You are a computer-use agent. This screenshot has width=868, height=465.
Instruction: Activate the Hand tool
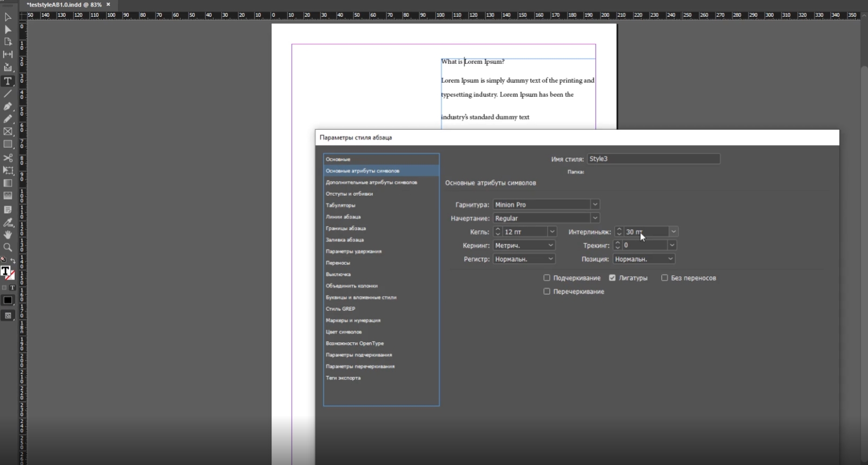8,235
